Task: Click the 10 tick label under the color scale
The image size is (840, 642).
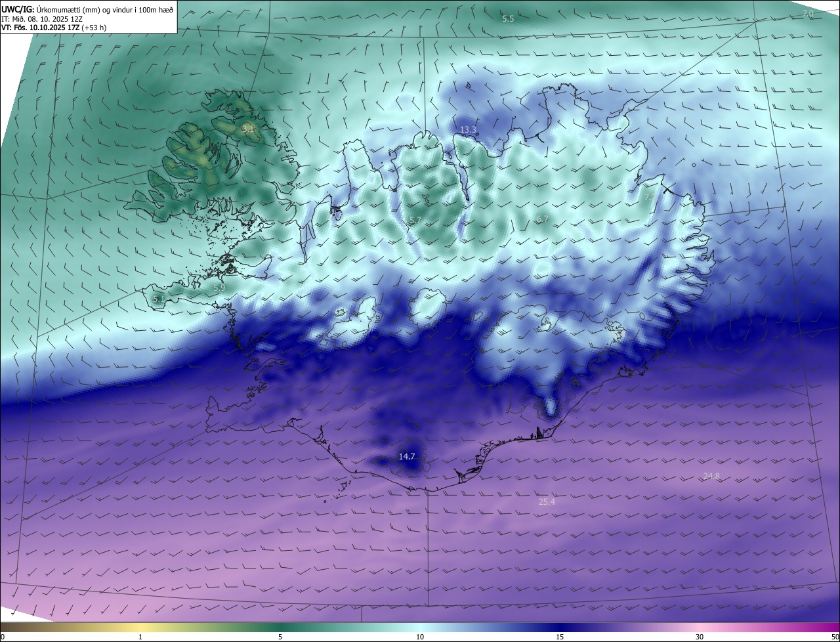Action: click(x=420, y=637)
